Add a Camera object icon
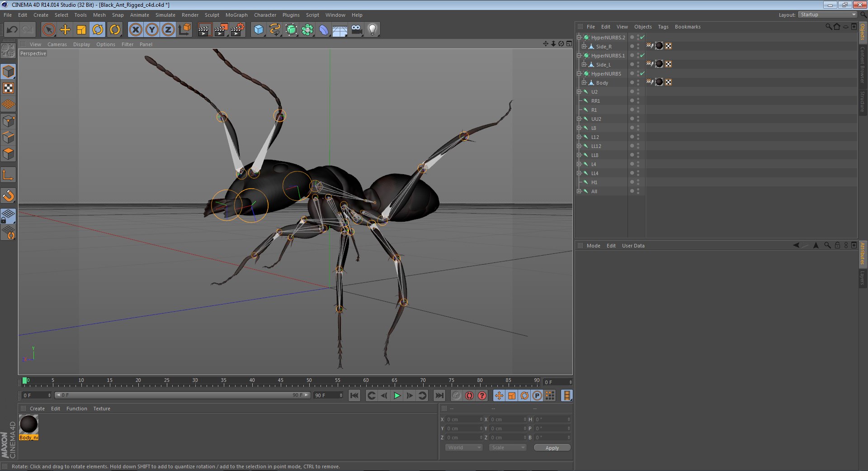Screen dimensions: 868x471 pos(356,30)
